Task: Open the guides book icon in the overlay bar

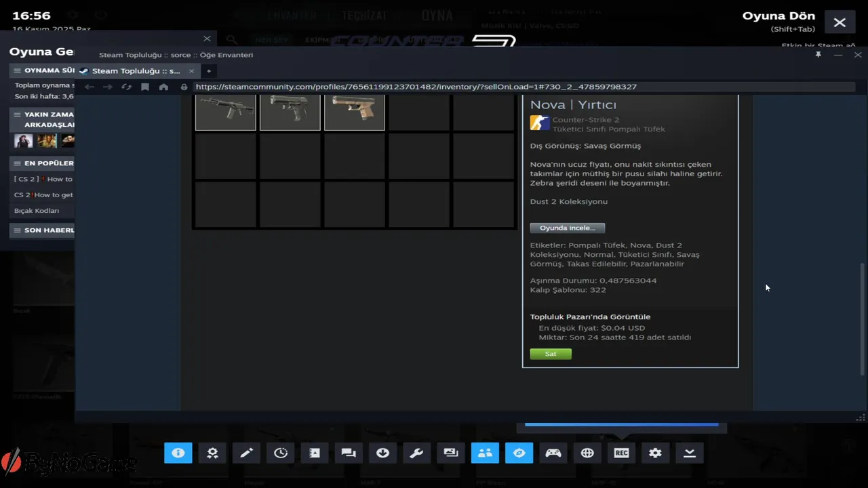Action: pos(315,453)
